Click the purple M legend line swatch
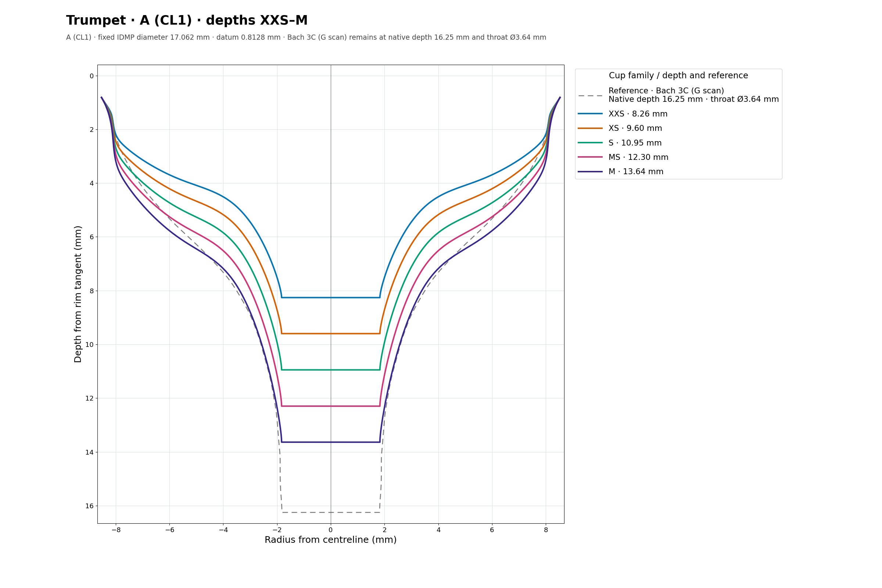This screenshot has height=588, width=882. pos(590,172)
